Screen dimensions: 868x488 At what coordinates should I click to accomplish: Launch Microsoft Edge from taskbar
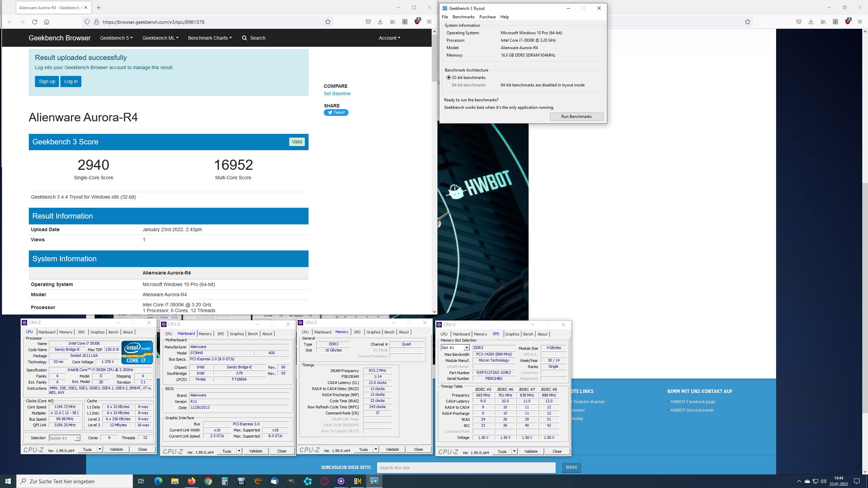(x=158, y=481)
